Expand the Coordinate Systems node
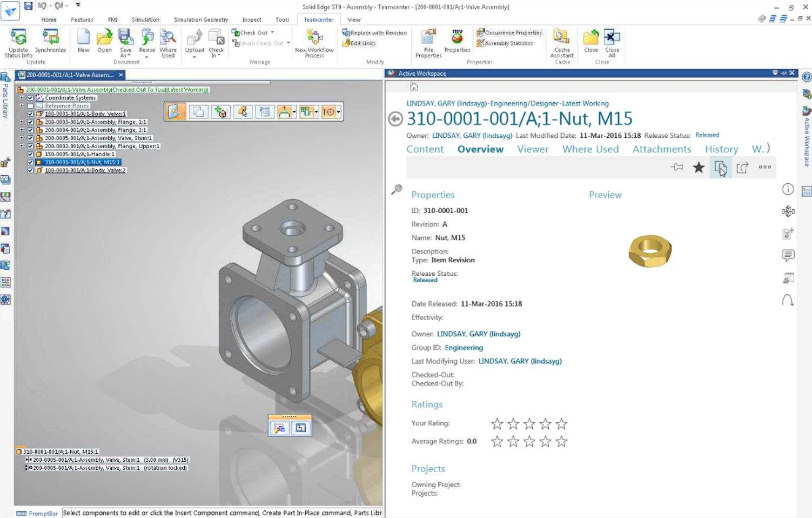This screenshot has height=518, width=812. click(x=22, y=98)
